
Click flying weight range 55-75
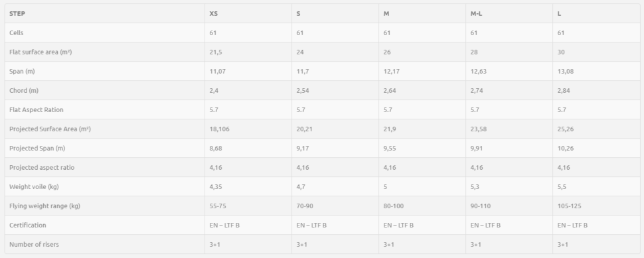(218, 206)
